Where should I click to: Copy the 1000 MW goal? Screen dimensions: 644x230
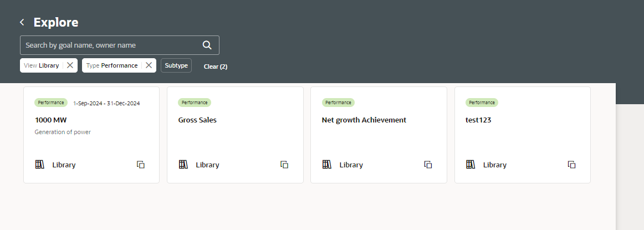(140, 165)
